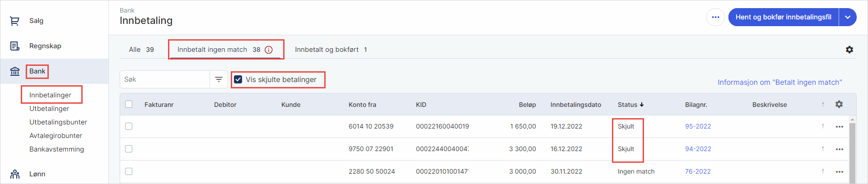The width and height of the screenshot is (868, 184).
Task: Click the Bank building icon
Action: point(15,71)
